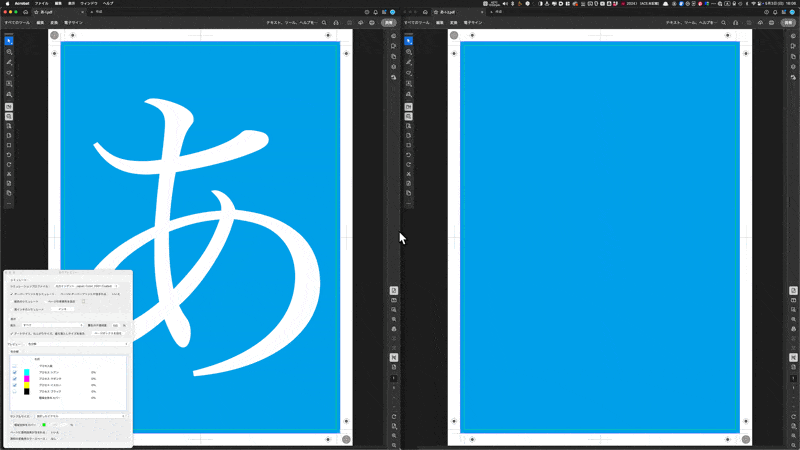Open the Home icon in left Acrobat window

pos(26,12)
